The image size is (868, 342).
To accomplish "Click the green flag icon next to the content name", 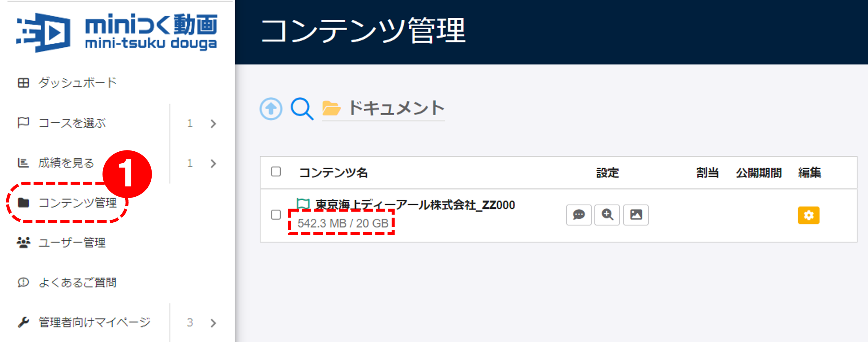I will pos(303,204).
